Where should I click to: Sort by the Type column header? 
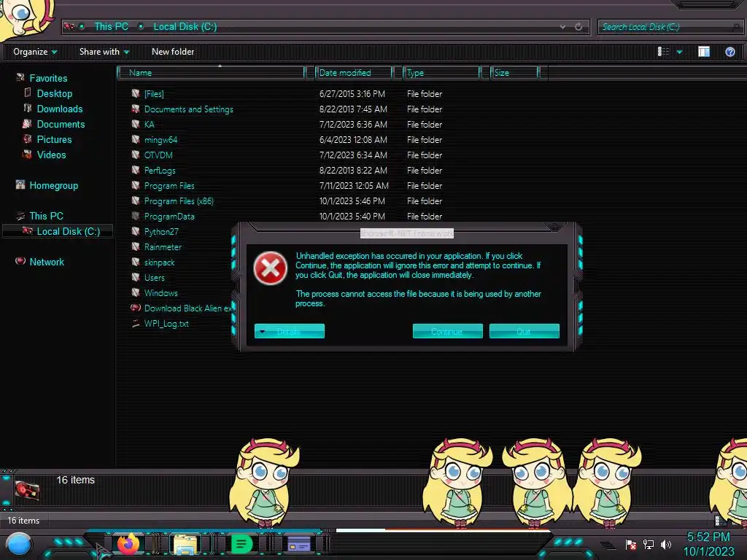[x=441, y=73]
